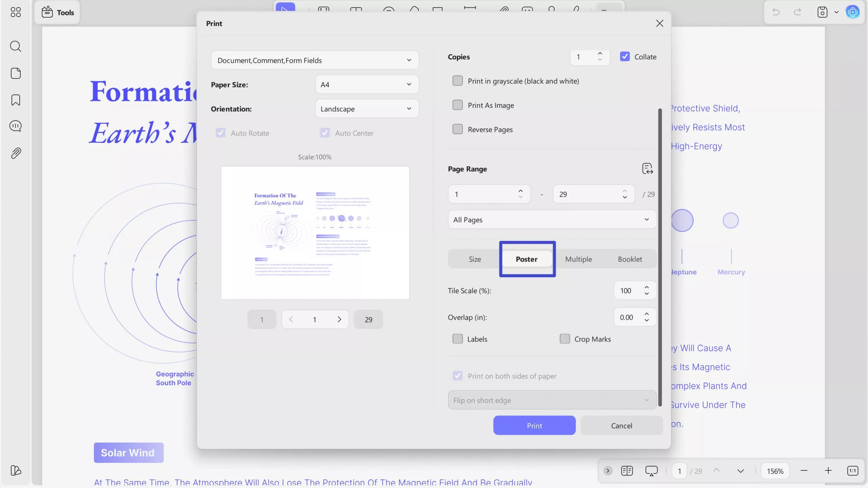868x488 pixels.
Task: Switch to two-page view in the status bar
Action: point(627,471)
